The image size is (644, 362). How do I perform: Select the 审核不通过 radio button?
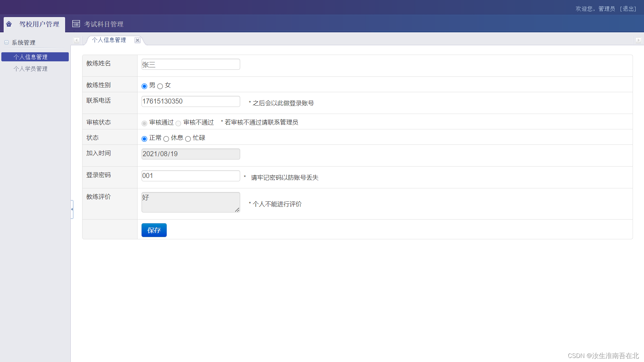tap(178, 123)
